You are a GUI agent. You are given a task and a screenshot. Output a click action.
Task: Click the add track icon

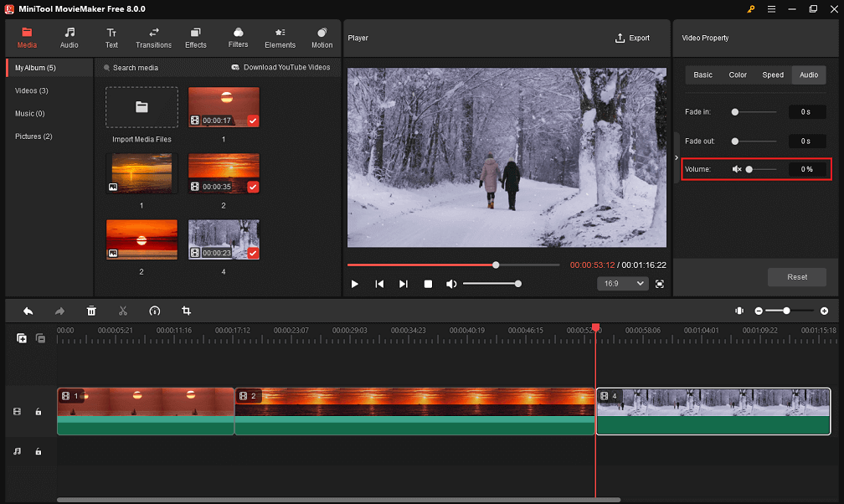[x=22, y=338]
